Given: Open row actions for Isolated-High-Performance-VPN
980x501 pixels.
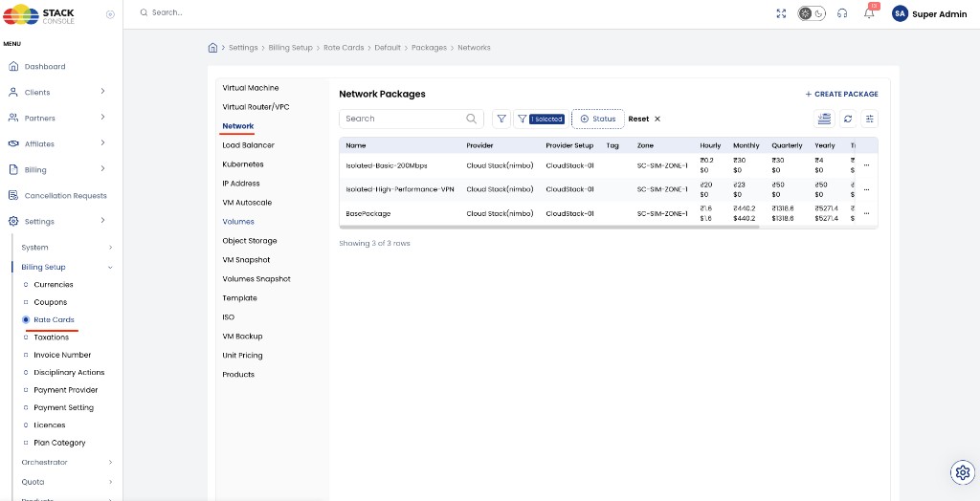Looking at the screenshot, I should click(x=866, y=189).
